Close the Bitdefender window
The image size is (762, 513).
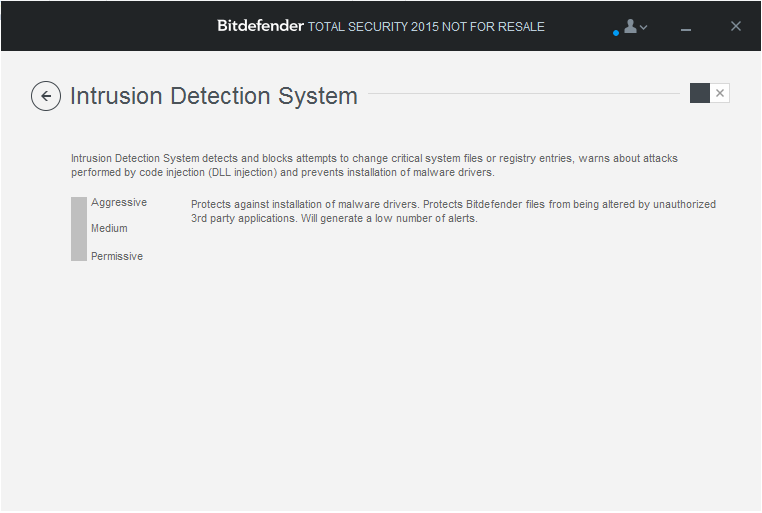pos(736,26)
